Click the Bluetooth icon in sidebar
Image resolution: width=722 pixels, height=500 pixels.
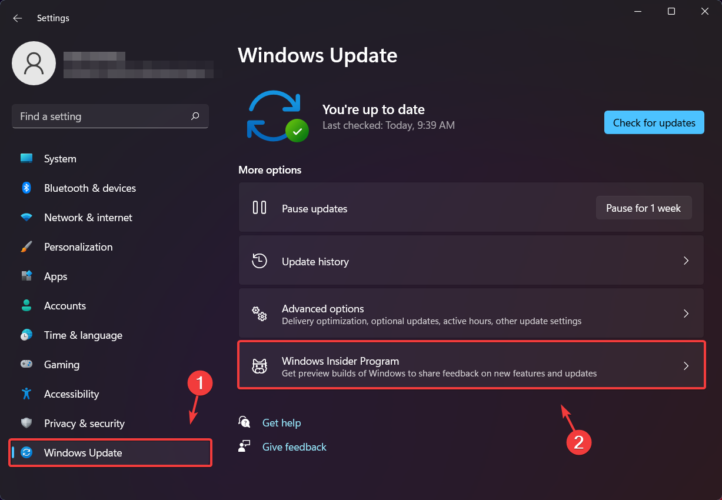pos(26,188)
